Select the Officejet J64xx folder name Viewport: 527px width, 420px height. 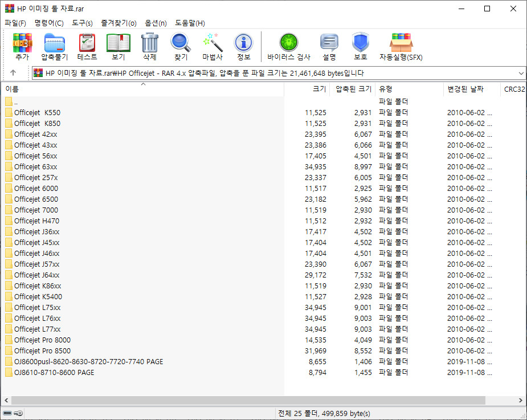point(37,275)
